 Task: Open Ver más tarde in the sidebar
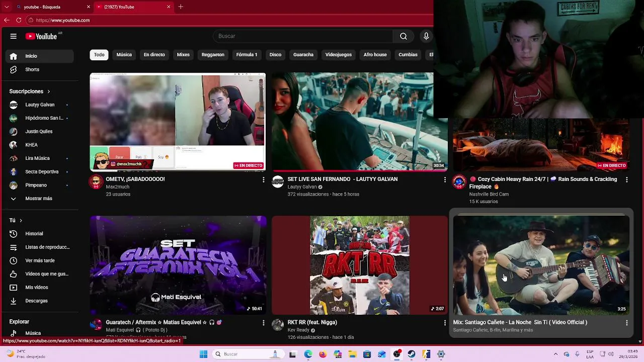pyautogui.click(x=40, y=260)
